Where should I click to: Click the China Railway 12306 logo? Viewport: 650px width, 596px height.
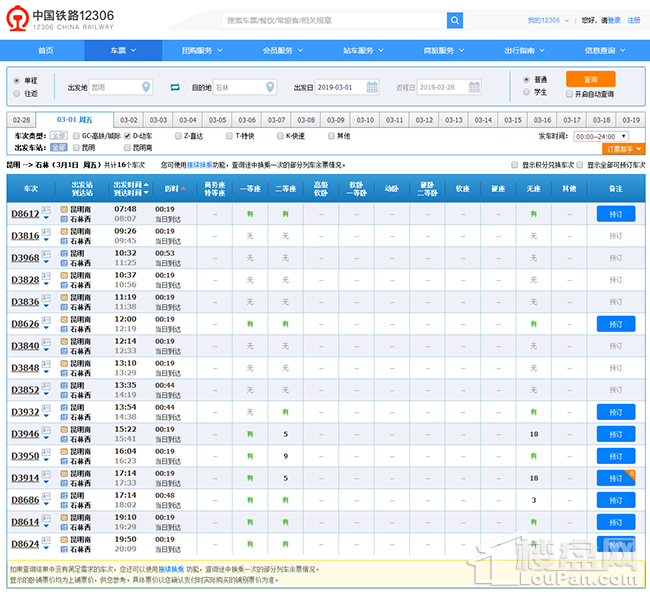tap(58, 19)
